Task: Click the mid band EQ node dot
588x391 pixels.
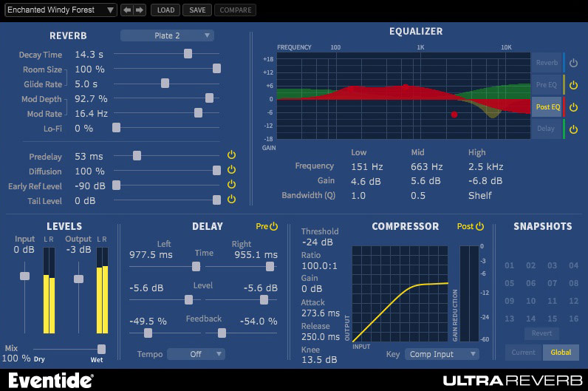Action: point(406,87)
